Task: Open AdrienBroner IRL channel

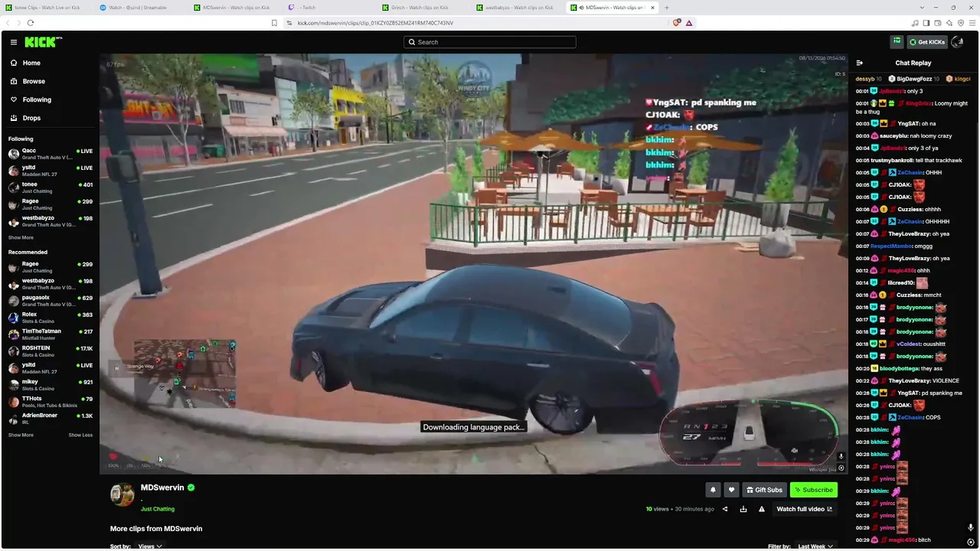Action: tap(51, 419)
